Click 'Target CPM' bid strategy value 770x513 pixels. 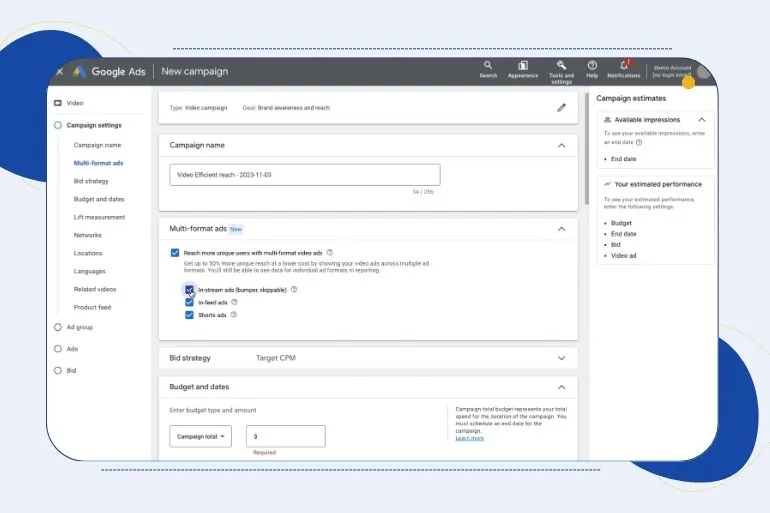point(275,358)
